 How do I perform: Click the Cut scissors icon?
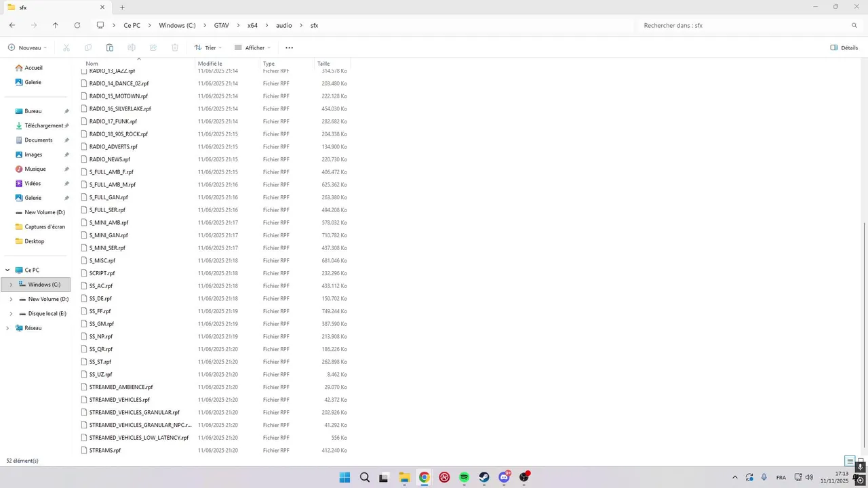pos(66,47)
